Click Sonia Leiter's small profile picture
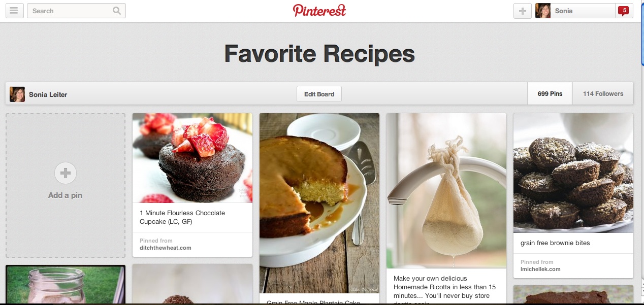 pyautogui.click(x=17, y=94)
